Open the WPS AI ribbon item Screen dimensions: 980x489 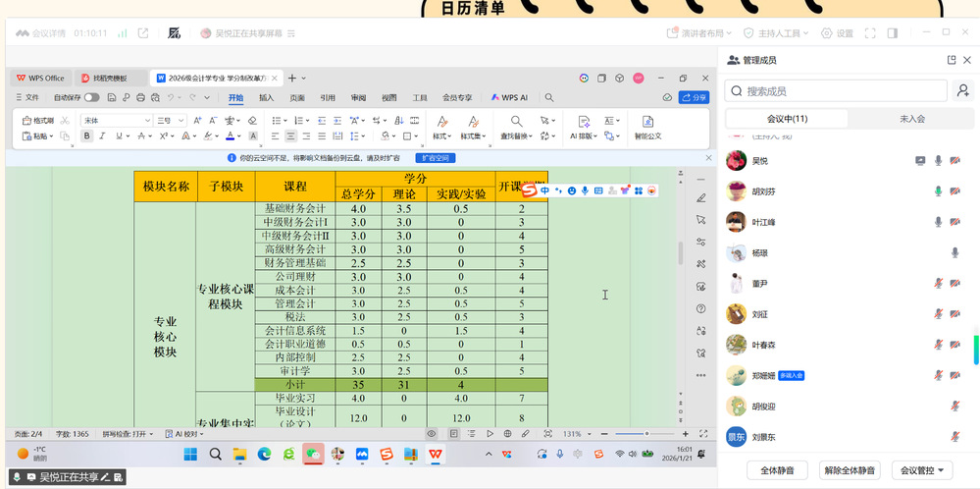click(509, 97)
